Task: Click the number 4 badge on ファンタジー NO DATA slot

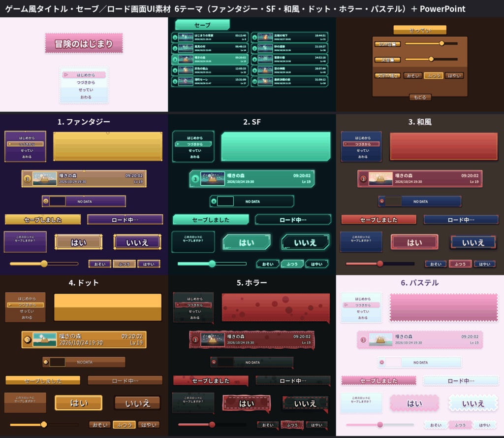Action: (46, 202)
